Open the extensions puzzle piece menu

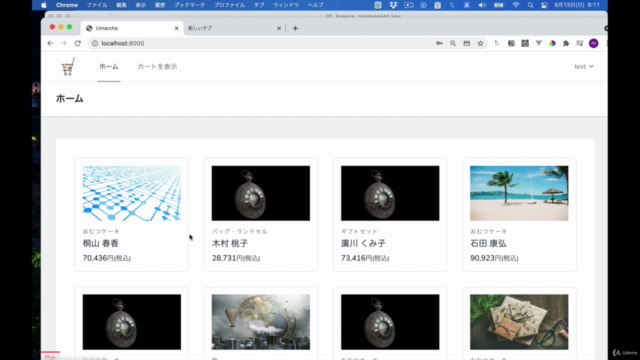(x=566, y=43)
